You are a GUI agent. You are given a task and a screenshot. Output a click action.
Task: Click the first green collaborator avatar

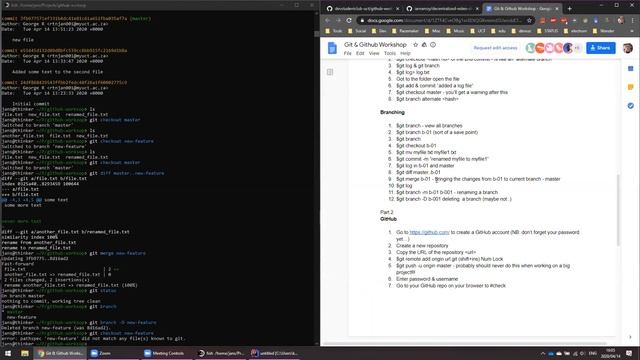pos(530,48)
